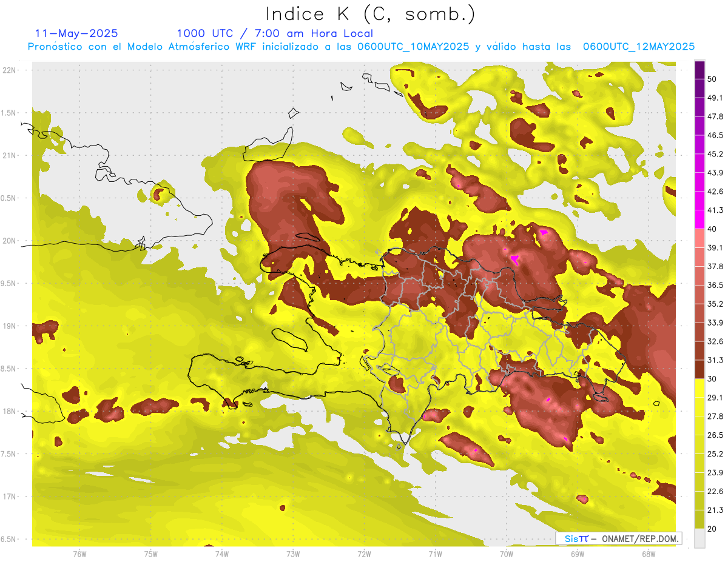Image resolution: width=728 pixels, height=562 pixels.
Task: Click colorbar value '42.6'
Action: click(715, 192)
